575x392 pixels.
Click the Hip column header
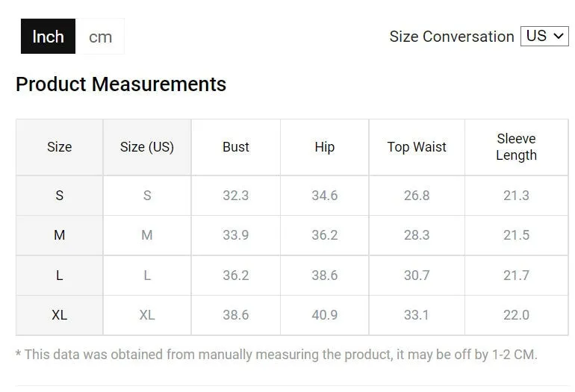(325, 147)
